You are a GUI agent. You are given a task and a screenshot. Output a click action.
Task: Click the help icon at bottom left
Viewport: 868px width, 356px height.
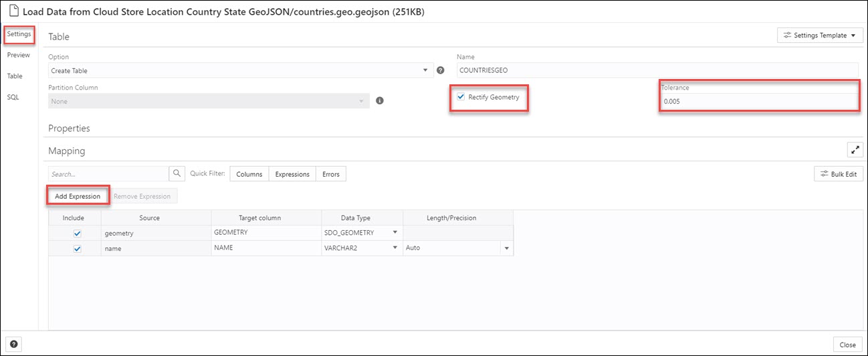[13, 344]
